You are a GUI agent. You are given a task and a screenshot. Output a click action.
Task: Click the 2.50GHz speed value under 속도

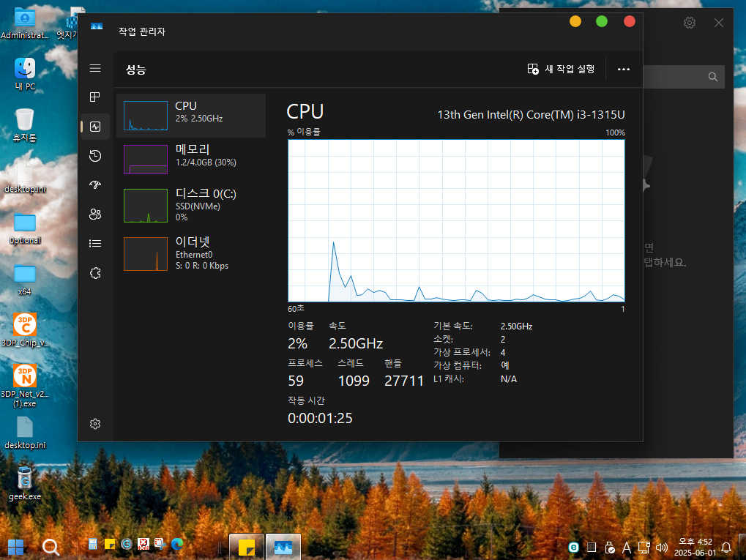355,343
